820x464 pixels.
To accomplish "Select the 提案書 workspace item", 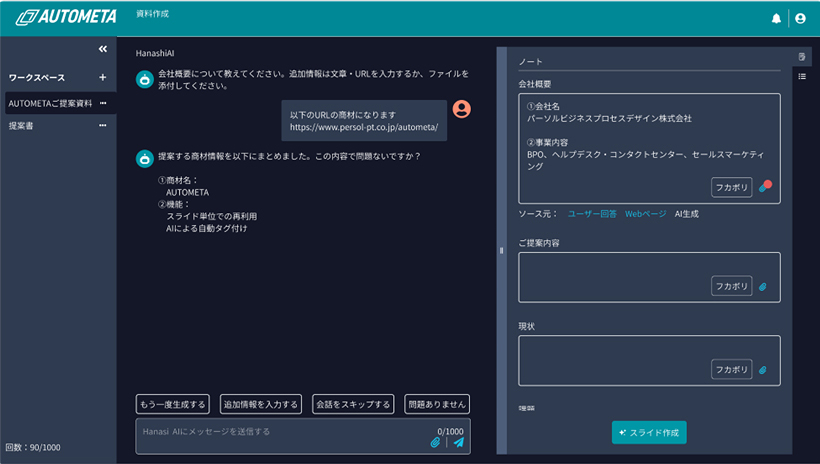I will coord(22,126).
